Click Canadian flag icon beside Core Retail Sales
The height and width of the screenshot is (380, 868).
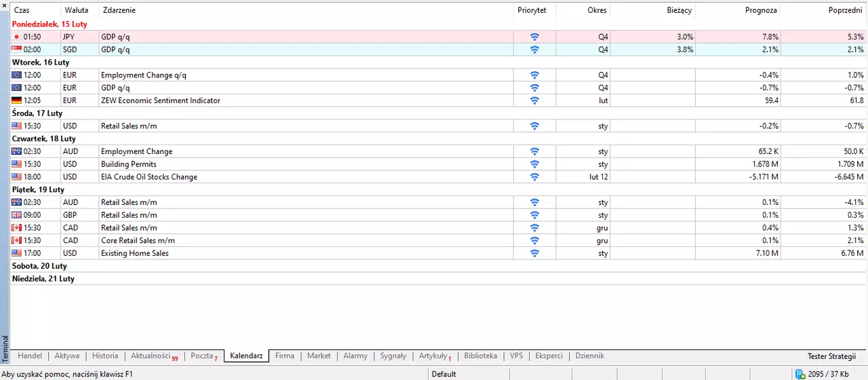pos(17,240)
